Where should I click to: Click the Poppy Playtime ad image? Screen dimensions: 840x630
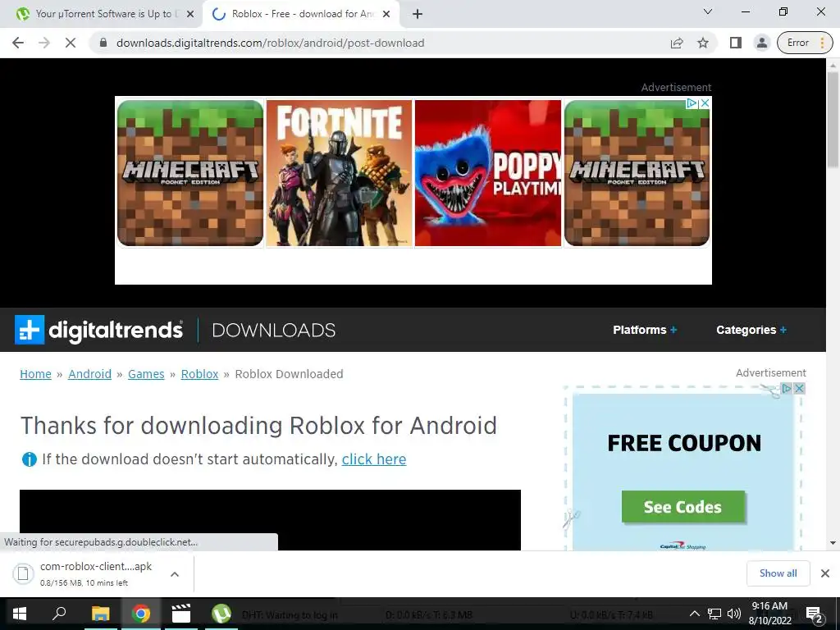(488, 173)
